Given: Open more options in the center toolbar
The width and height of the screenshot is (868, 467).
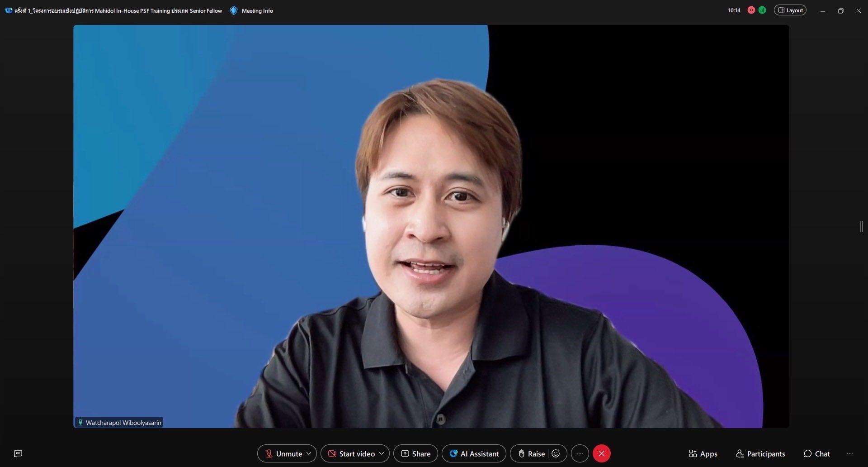Looking at the screenshot, I should tap(580, 453).
